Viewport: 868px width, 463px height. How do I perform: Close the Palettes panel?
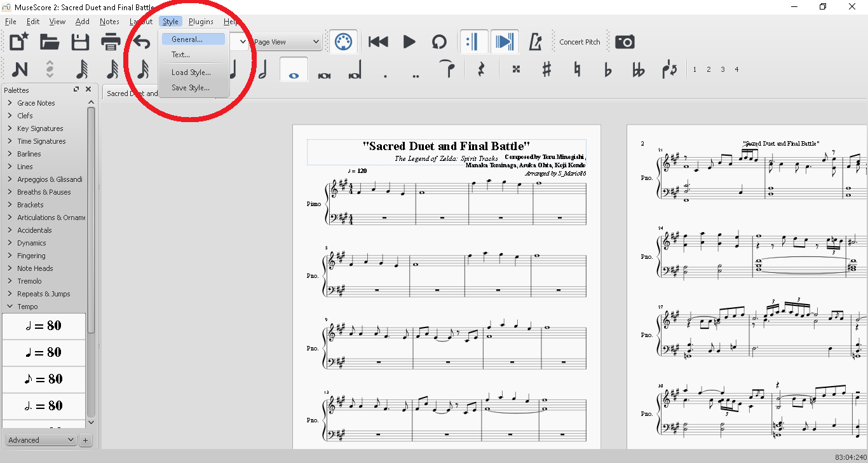[88, 90]
